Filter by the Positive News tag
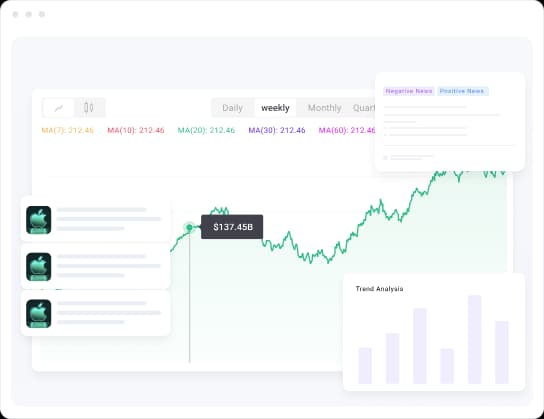The height and width of the screenshot is (419, 544). [x=463, y=91]
